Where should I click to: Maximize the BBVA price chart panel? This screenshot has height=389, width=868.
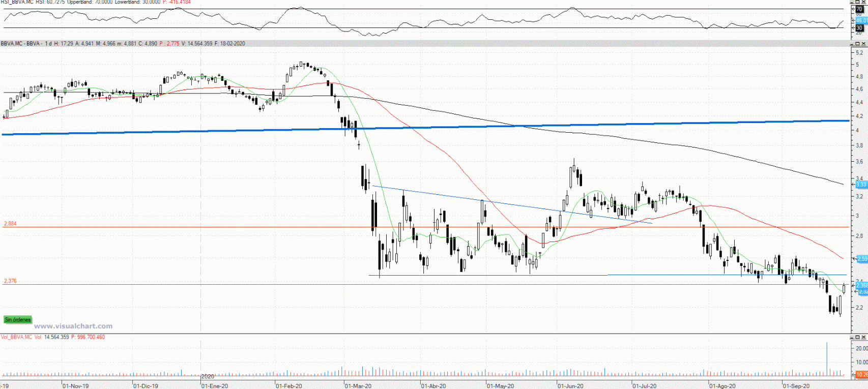pos(857,44)
